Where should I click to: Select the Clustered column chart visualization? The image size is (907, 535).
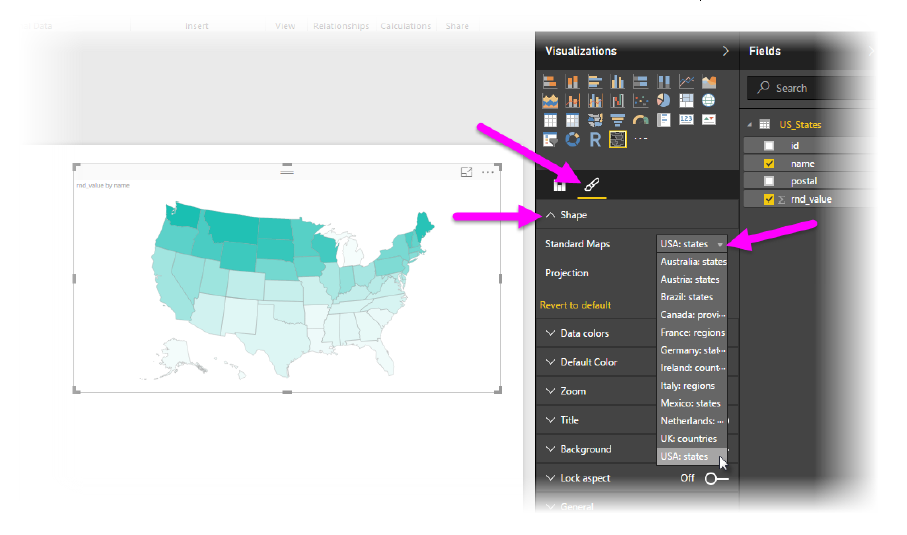pos(617,82)
